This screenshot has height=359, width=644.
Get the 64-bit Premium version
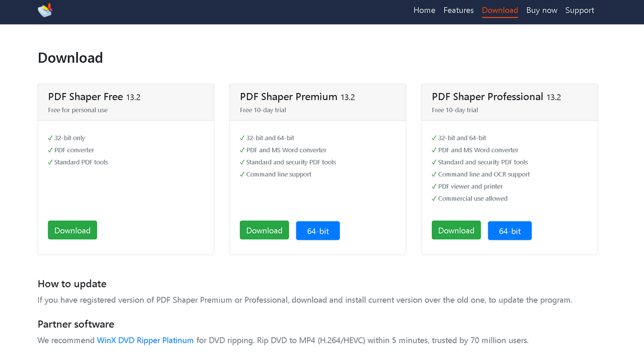click(318, 230)
